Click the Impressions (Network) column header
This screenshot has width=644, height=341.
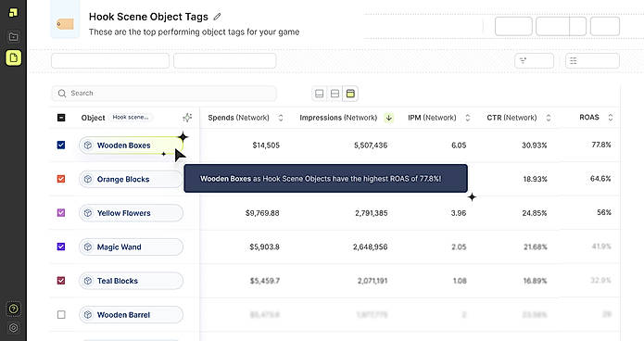pos(338,118)
